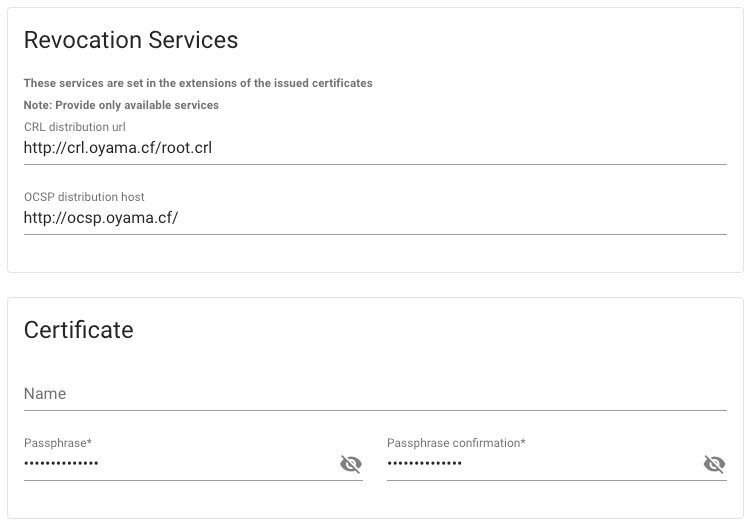The image size is (753, 526).
Task: Focus the CRL distribution url field
Action: coord(375,148)
